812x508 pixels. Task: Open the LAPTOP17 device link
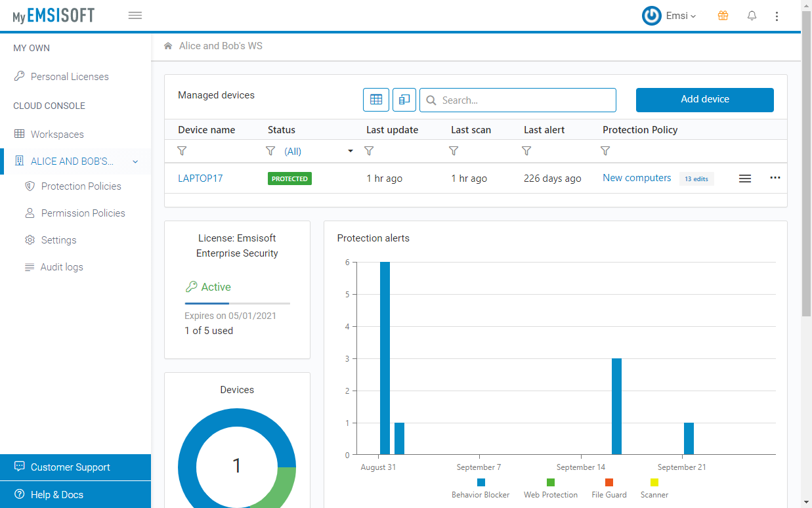point(200,179)
